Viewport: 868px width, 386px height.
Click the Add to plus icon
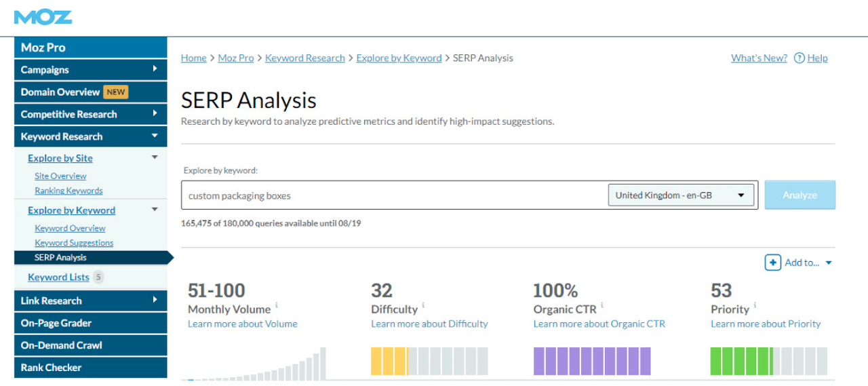coord(772,263)
